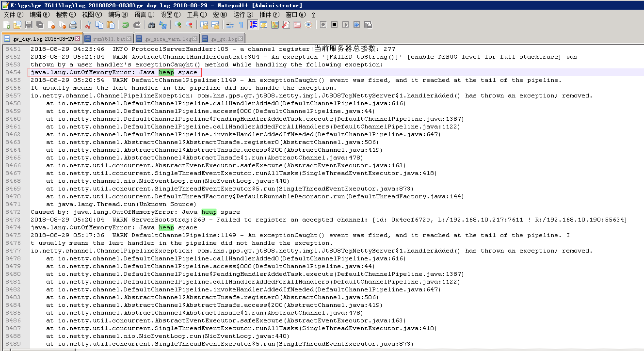Toggle Show All Characters pilcrow icon

(x=241, y=25)
